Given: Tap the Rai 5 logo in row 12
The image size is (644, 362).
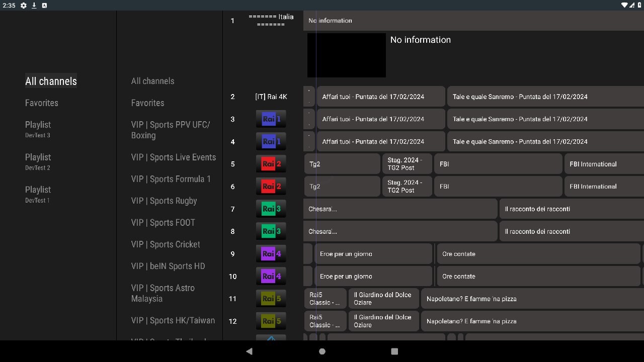Looking at the screenshot, I should [271, 321].
